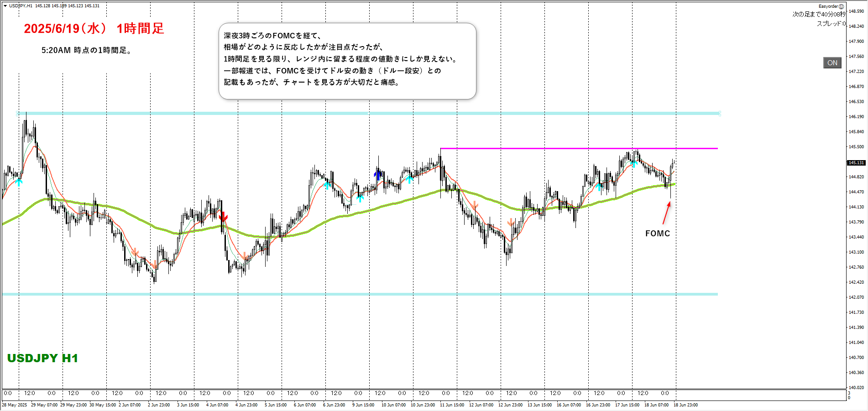Click the current price label 145.131
This screenshot has height=411, width=868.
click(856, 163)
